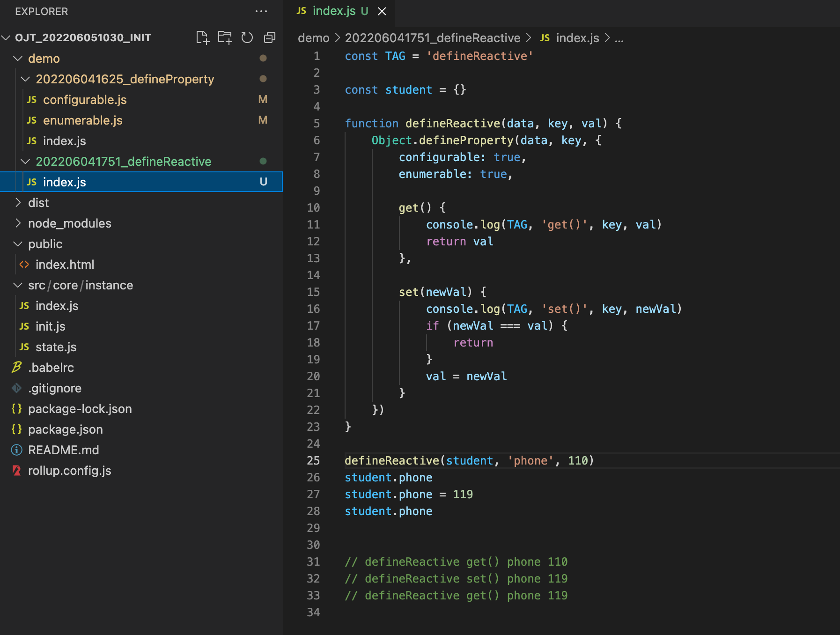This screenshot has width=840, height=635.
Task: Collapse all folders in Explorer
Action: tap(270, 37)
